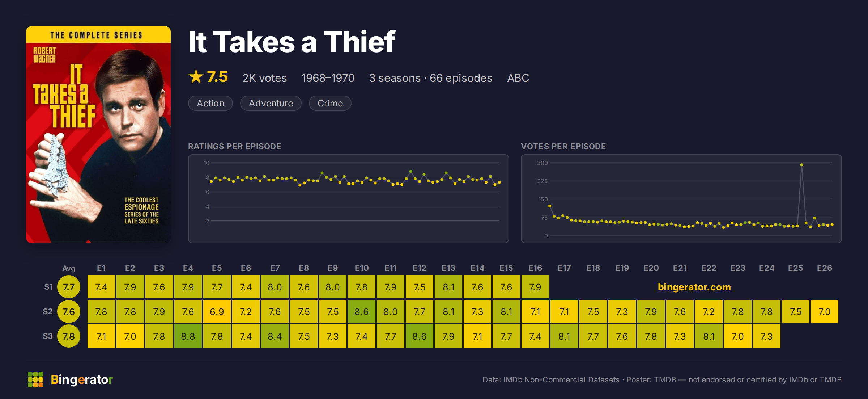Click the S2 average 7.6 circle
Viewport: 868px width, 399px height.
(x=69, y=312)
